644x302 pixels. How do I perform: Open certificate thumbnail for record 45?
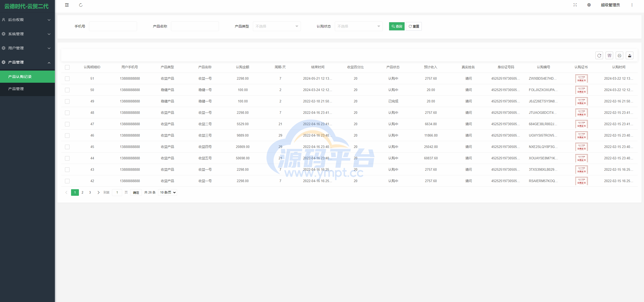point(581,147)
